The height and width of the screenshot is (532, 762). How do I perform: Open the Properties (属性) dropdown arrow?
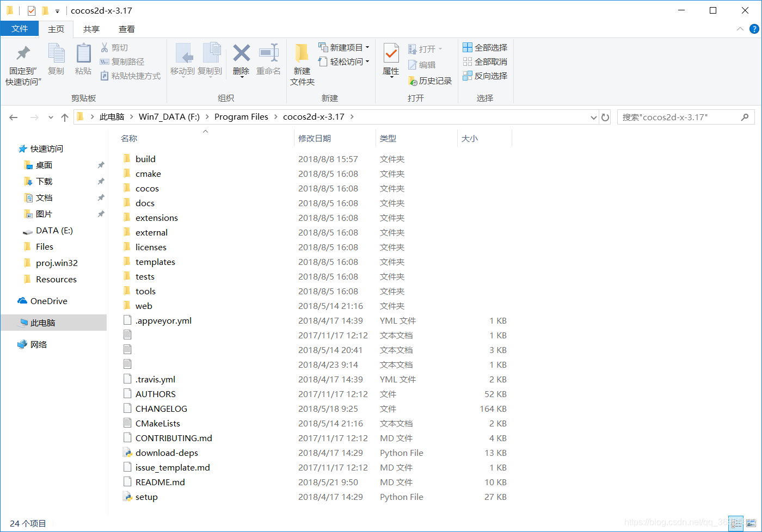click(391, 78)
